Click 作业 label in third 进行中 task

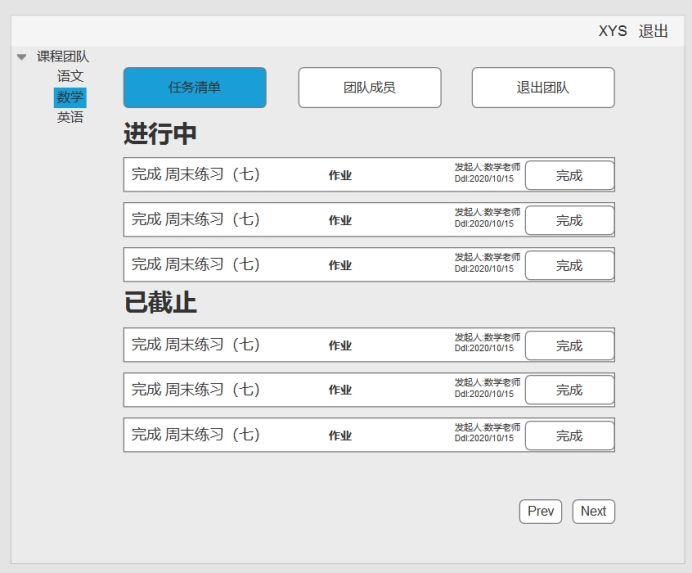(340, 265)
